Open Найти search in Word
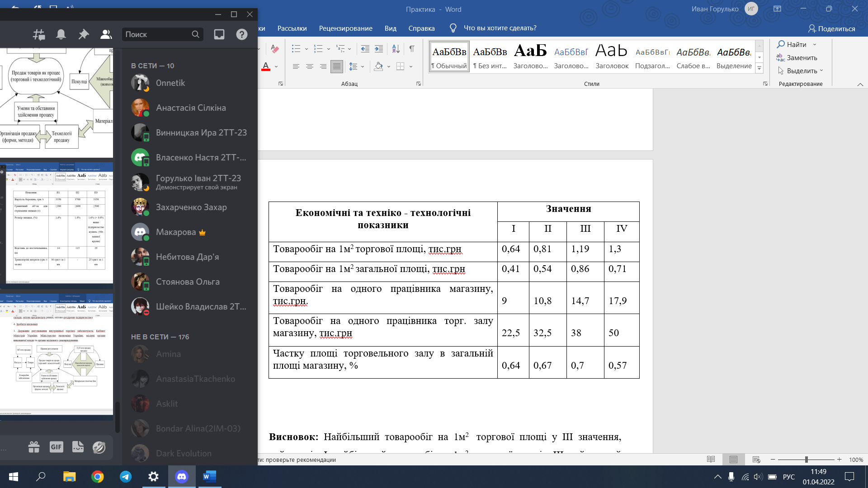 [792, 44]
